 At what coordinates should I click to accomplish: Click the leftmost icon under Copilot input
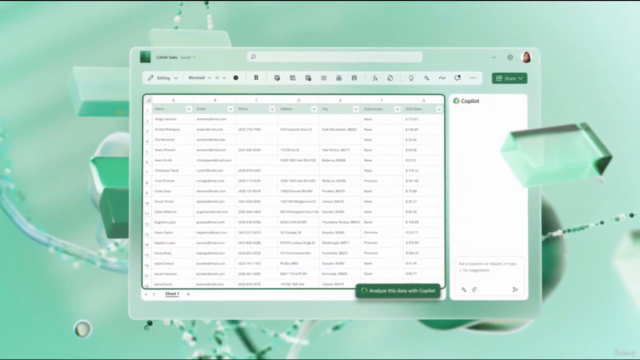[x=464, y=289]
